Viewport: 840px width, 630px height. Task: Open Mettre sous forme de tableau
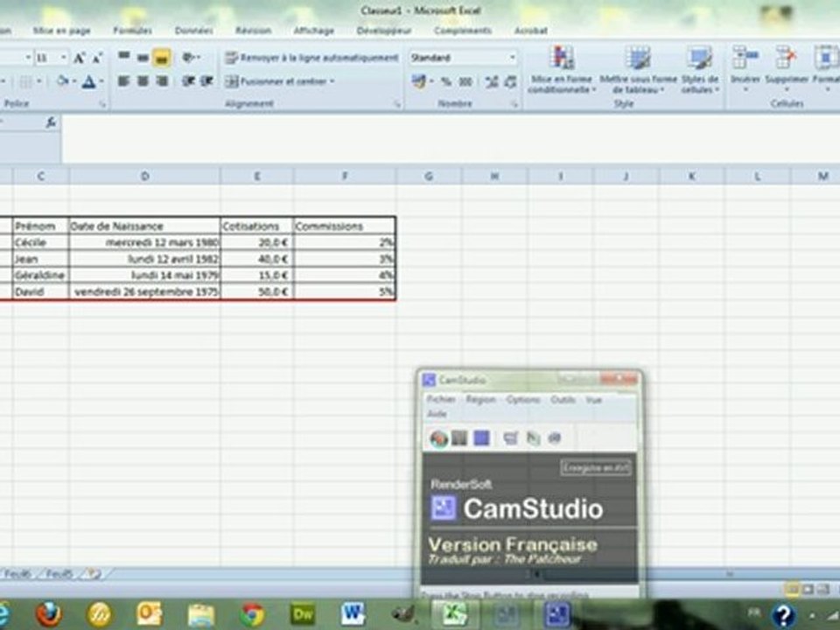tap(638, 70)
